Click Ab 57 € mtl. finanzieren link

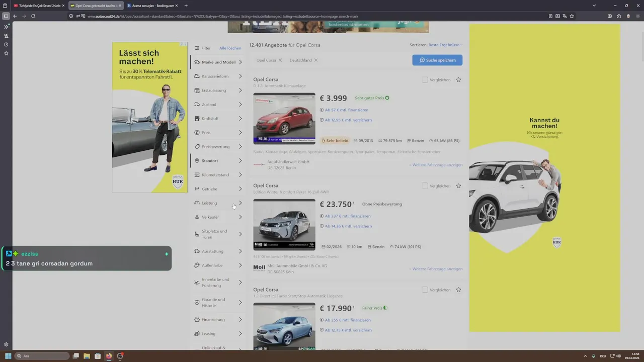pyautogui.click(x=346, y=110)
